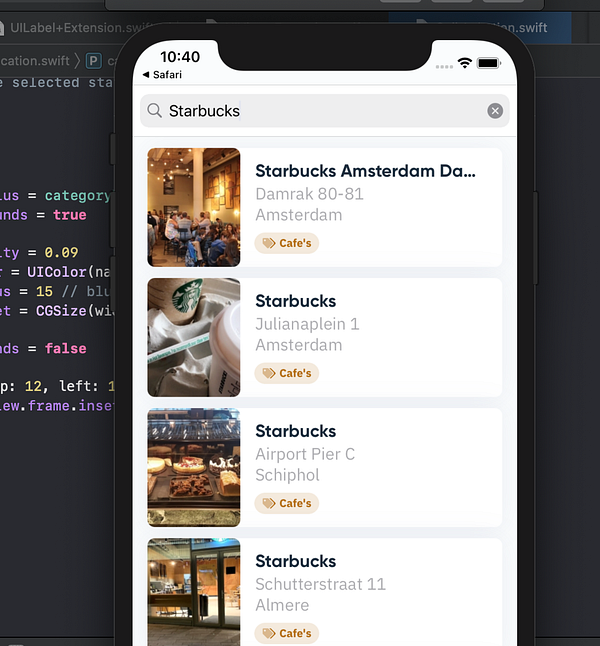The height and width of the screenshot is (646, 600).
Task: Open Starbucks Amsterdam Da... result title
Action: [x=365, y=171]
